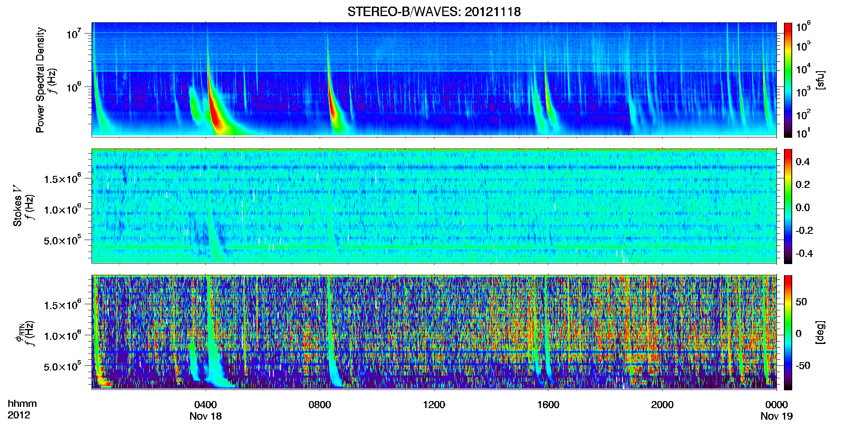The image size is (868, 447).
Task: Click the STEREO-B/WAVES: 20121118 title
Action: 434,12
